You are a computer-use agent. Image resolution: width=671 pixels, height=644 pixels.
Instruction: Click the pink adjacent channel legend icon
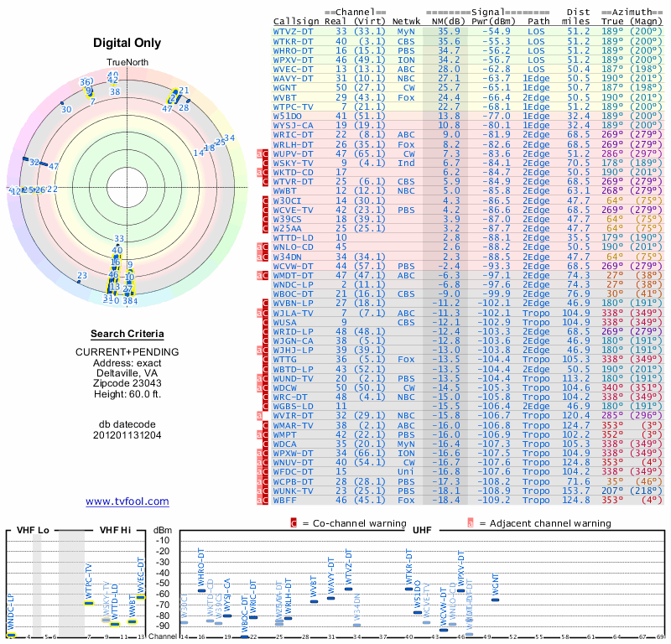471,522
